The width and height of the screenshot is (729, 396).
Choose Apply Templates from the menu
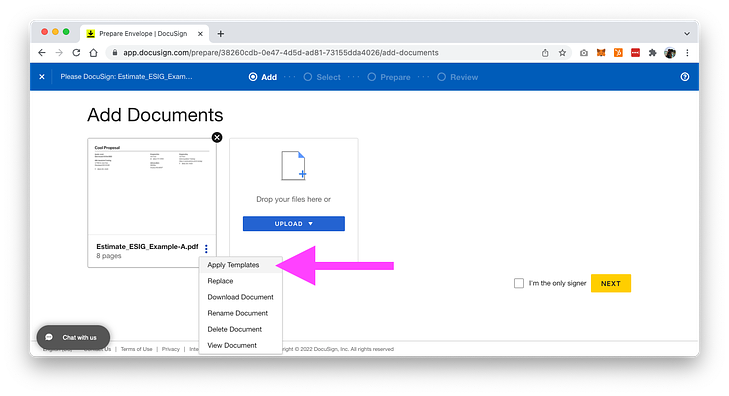[241, 265]
